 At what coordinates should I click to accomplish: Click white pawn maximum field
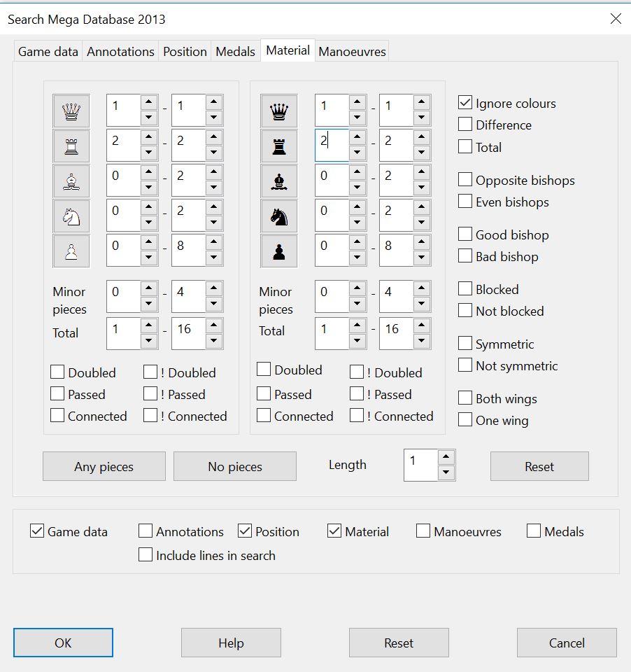(x=188, y=250)
